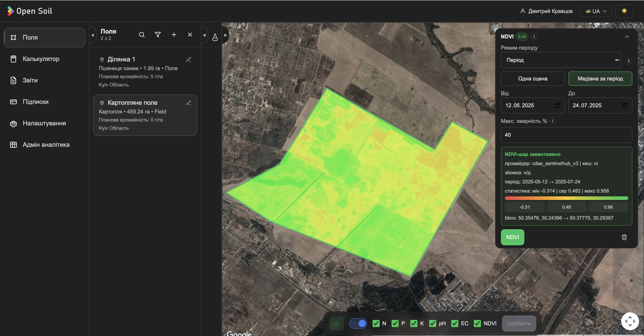Recenter map with crosshair icon
This screenshot has width=644, height=336.
click(x=630, y=321)
